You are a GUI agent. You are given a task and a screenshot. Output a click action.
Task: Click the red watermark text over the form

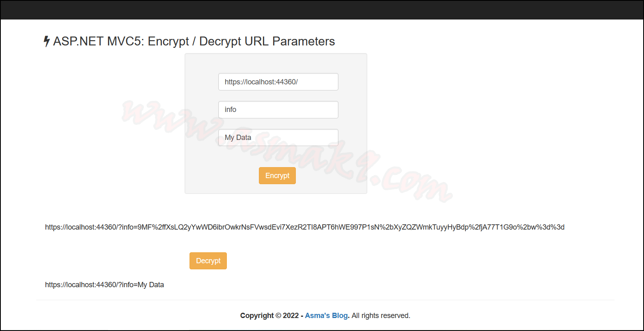click(x=287, y=151)
